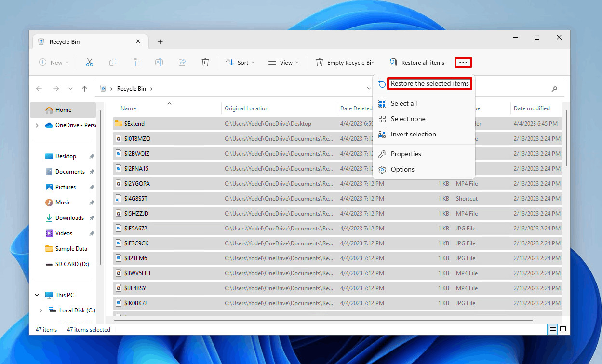Open the Sort dropdown
This screenshot has height=364, width=602.
[241, 62]
